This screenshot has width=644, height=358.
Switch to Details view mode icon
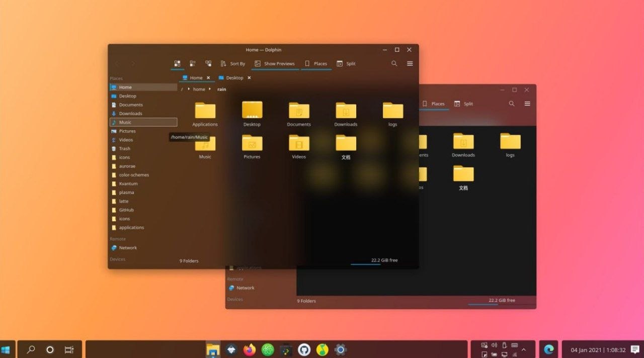pyautogui.click(x=208, y=64)
